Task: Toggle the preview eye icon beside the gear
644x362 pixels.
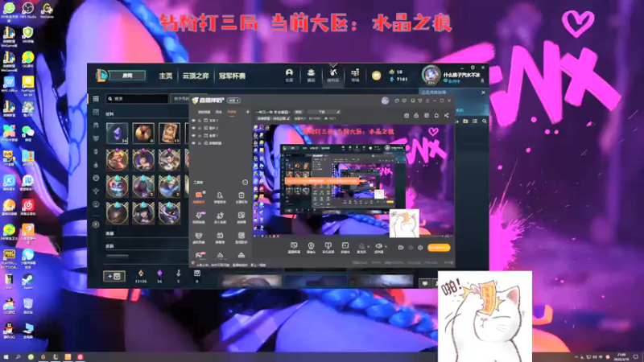Action: pos(411,248)
